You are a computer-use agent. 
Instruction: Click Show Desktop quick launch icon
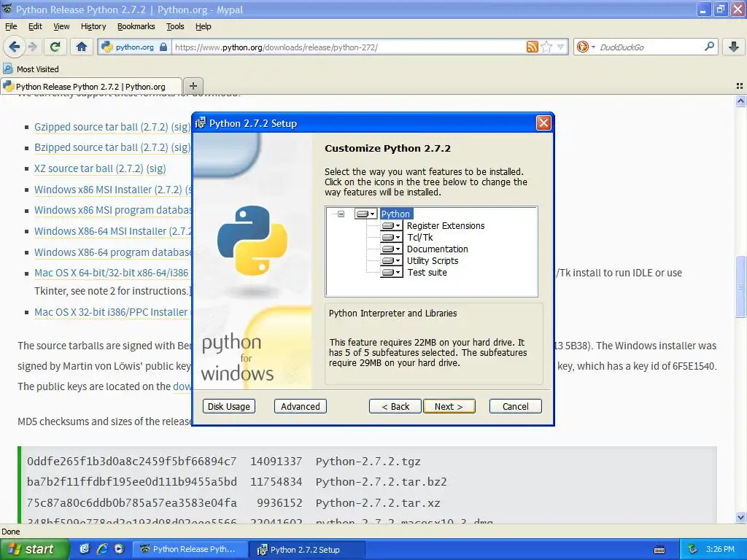(85, 549)
